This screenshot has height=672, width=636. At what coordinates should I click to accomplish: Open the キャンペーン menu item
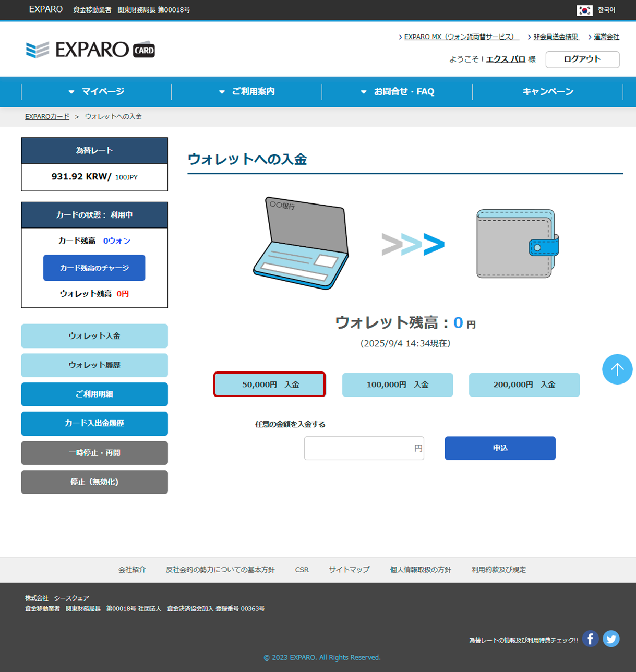click(548, 92)
